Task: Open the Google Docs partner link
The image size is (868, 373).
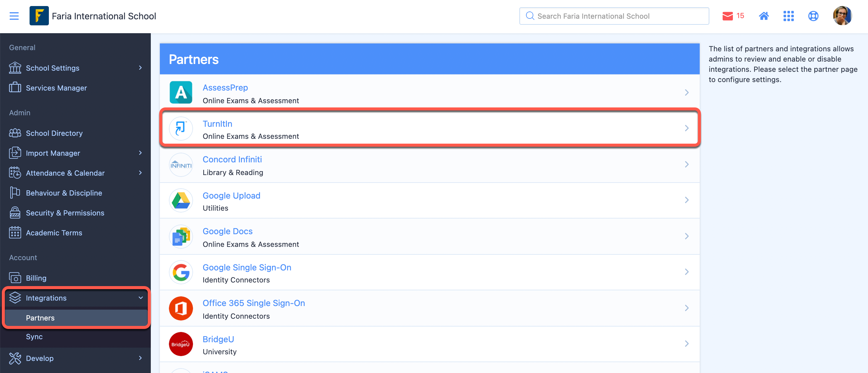Action: click(227, 231)
